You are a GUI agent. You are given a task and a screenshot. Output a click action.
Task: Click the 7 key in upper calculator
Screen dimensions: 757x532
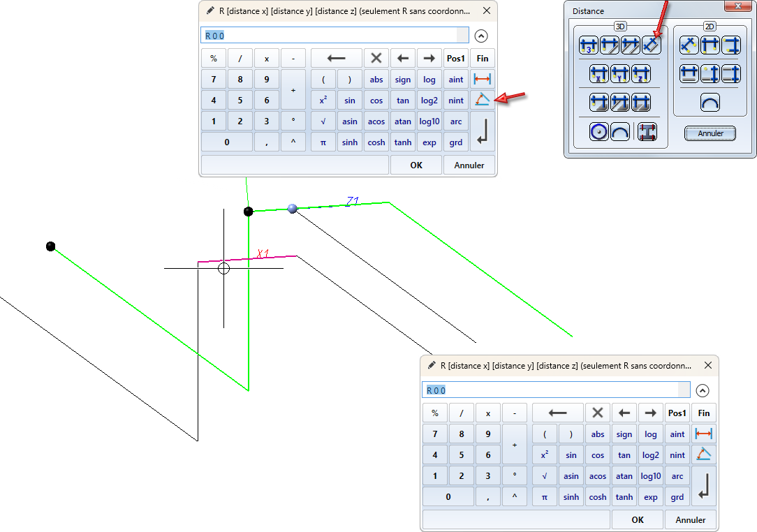[214, 79]
